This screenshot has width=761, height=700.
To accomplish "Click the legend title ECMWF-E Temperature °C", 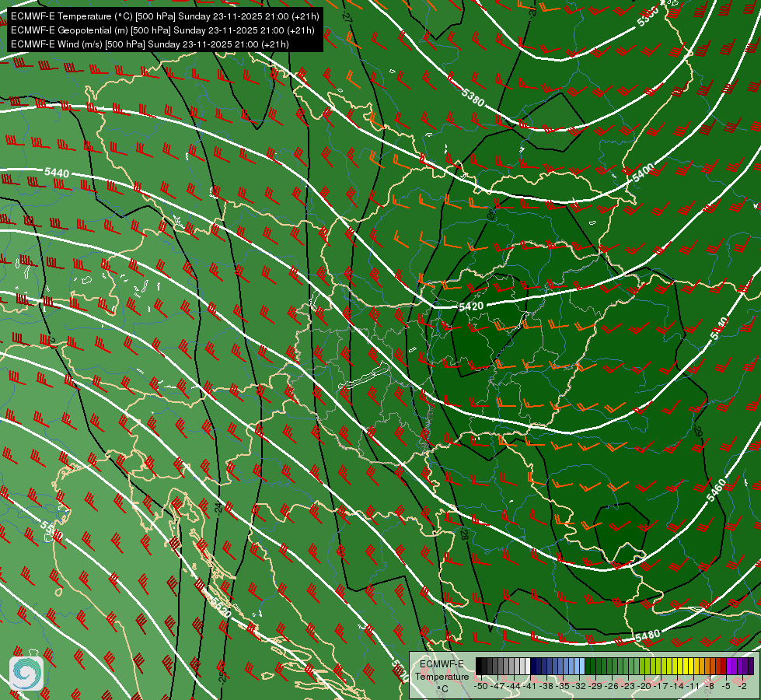I will tap(442, 677).
